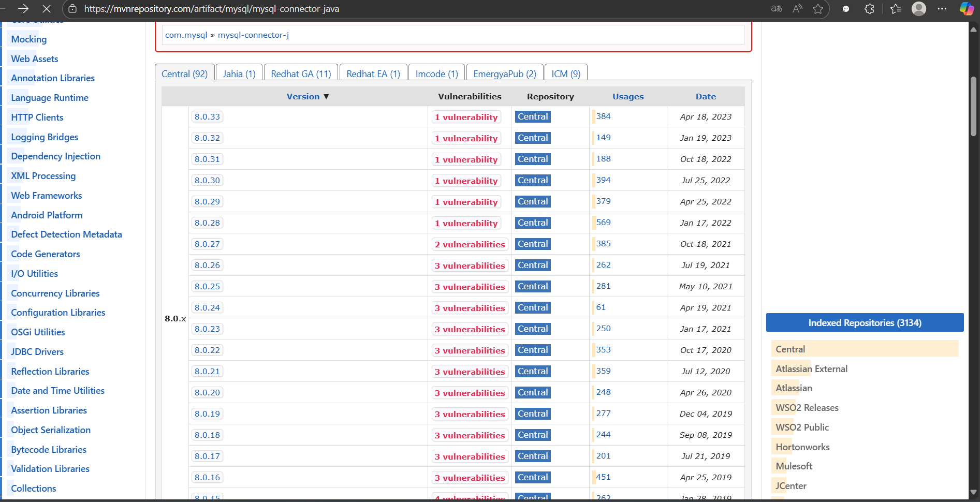Image resolution: width=980 pixels, height=502 pixels.
Task: Add page to favorites star icon
Action: 818,9
